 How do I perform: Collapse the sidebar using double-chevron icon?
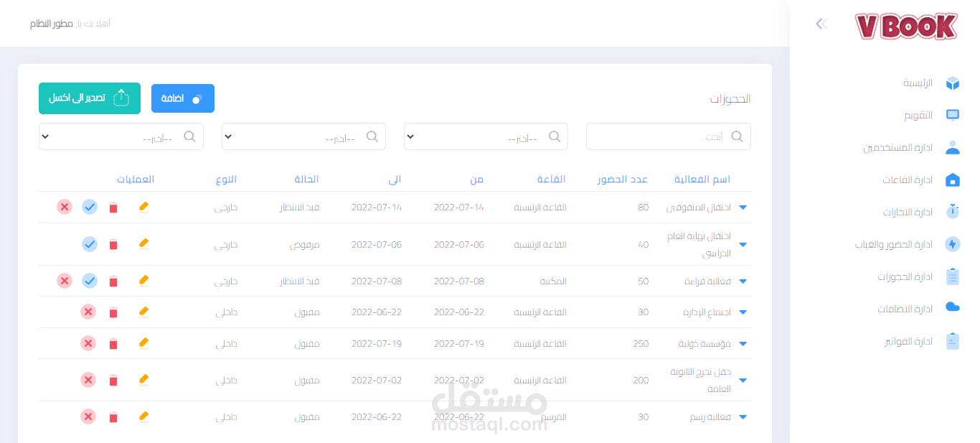[822, 24]
